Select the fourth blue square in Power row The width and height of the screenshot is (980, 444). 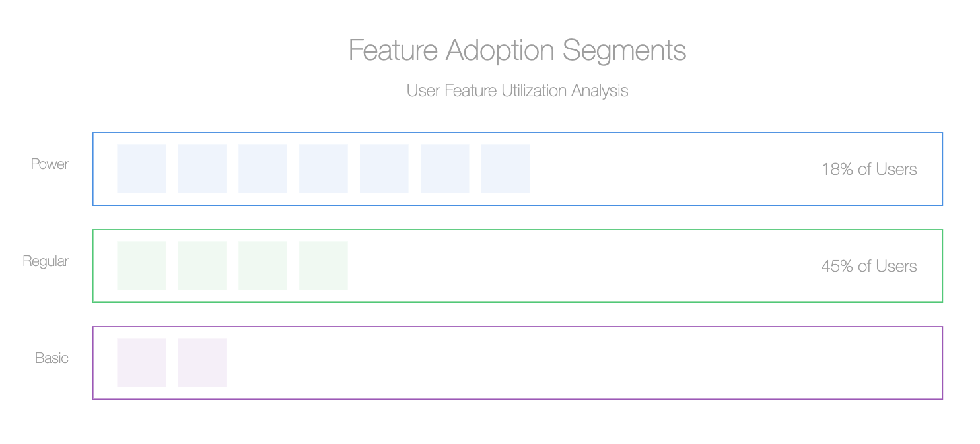pyautogui.click(x=324, y=169)
